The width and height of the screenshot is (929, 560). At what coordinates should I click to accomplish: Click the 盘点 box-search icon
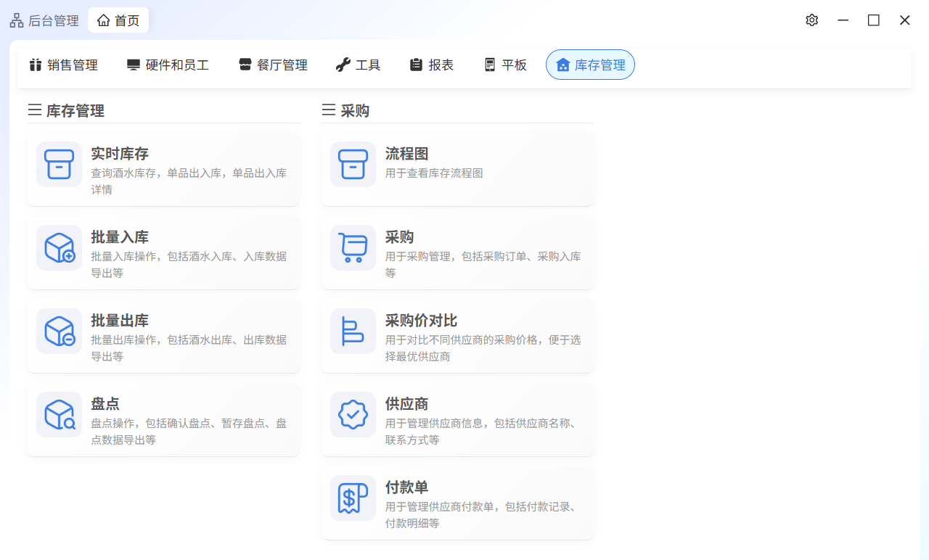coord(59,414)
